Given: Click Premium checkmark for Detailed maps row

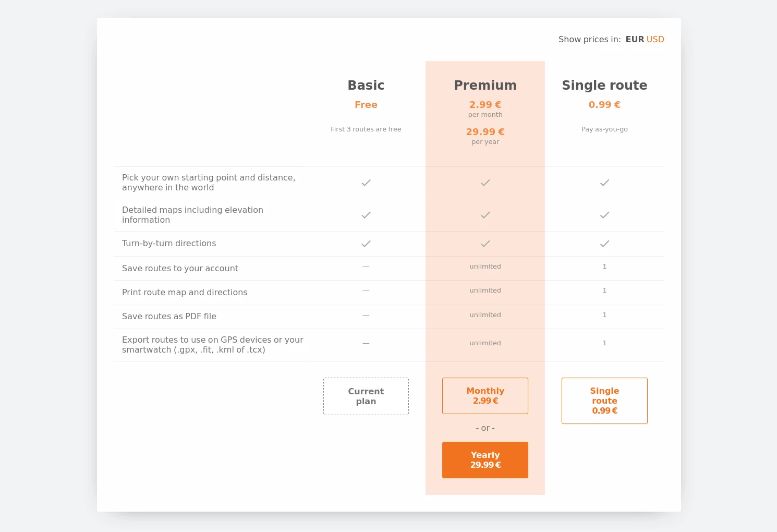Looking at the screenshot, I should 485,215.
